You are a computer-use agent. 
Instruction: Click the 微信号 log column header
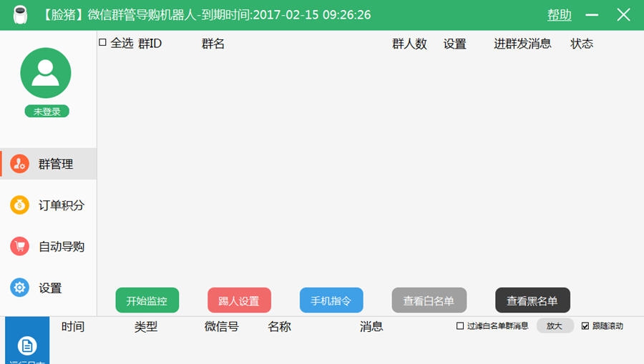[222, 327]
